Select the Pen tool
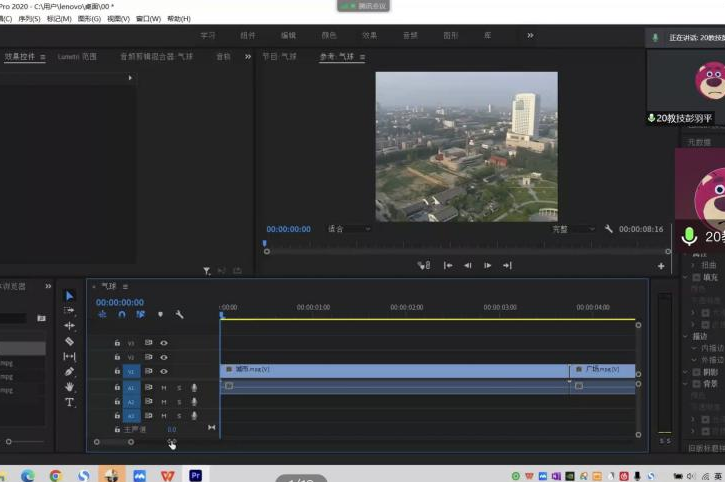The image size is (725, 482). (x=70, y=371)
